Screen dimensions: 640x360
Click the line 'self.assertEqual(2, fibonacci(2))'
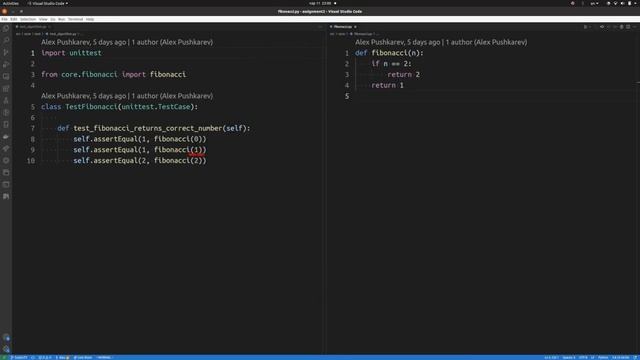click(x=140, y=160)
